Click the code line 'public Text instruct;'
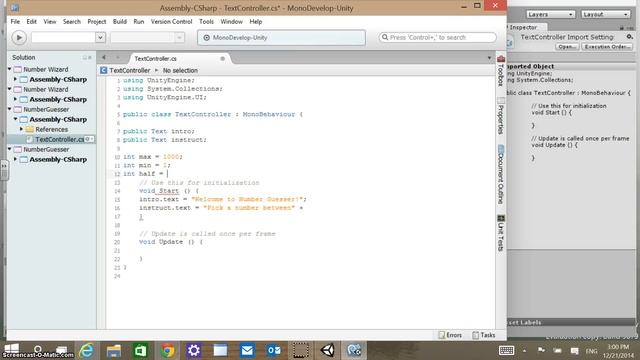This screenshot has height=360, width=640. tap(165, 140)
